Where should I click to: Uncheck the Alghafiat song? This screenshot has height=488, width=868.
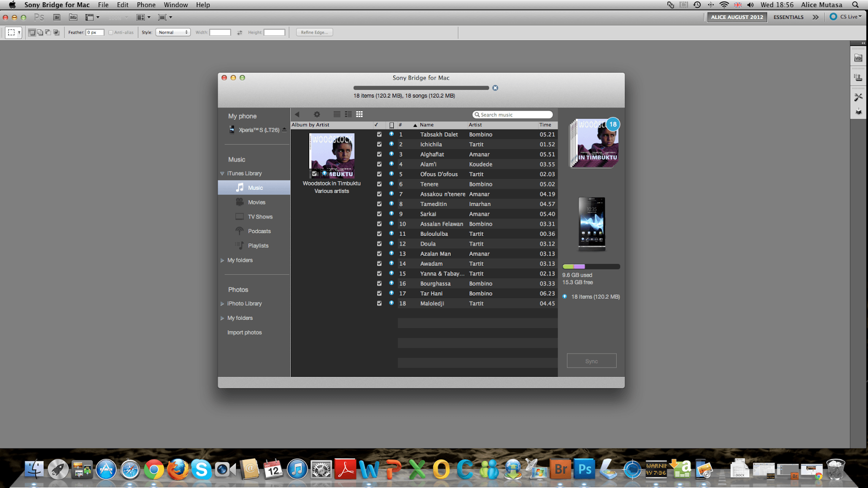379,155
